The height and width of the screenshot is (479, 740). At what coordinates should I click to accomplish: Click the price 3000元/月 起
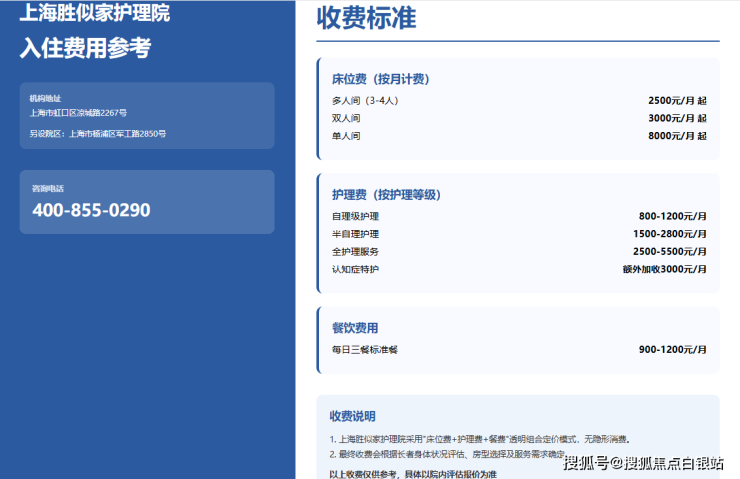pos(677,118)
